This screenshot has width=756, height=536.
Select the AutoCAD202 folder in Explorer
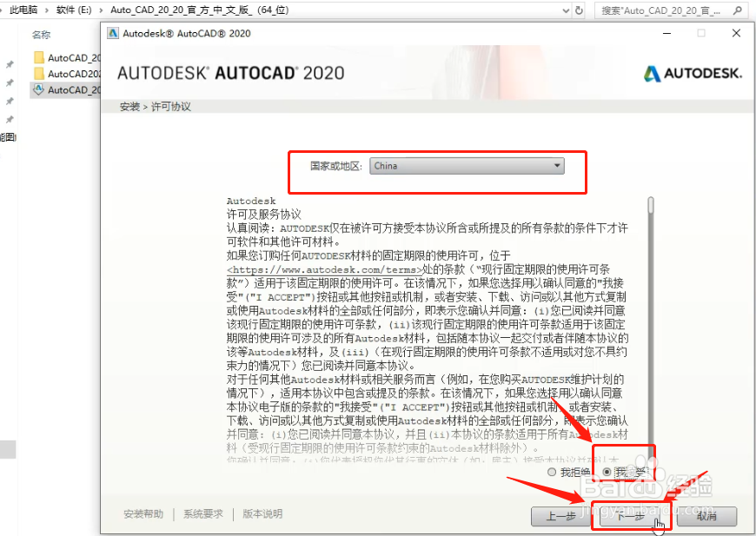[68, 74]
